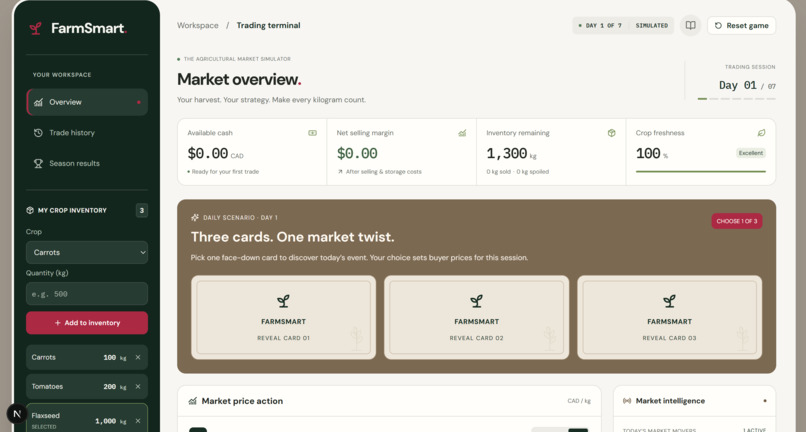Click Add to inventory button

[87, 322]
